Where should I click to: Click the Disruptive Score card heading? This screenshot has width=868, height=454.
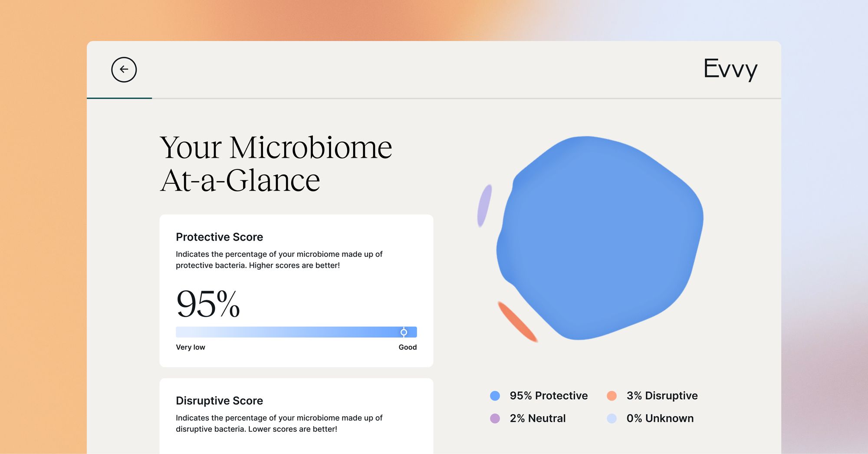point(219,401)
